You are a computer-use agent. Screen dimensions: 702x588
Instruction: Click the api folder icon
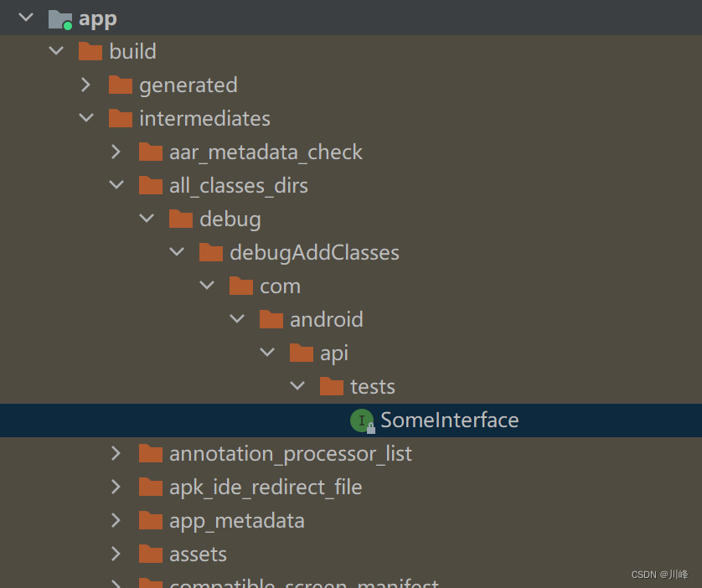pos(302,353)
